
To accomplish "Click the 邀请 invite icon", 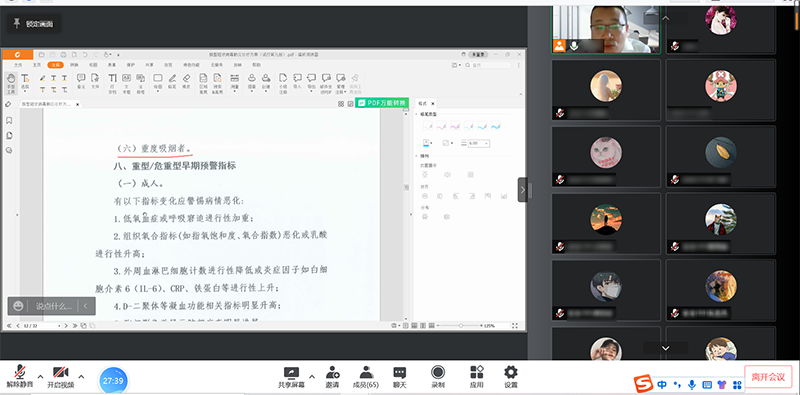I will [x=333, y=377].
